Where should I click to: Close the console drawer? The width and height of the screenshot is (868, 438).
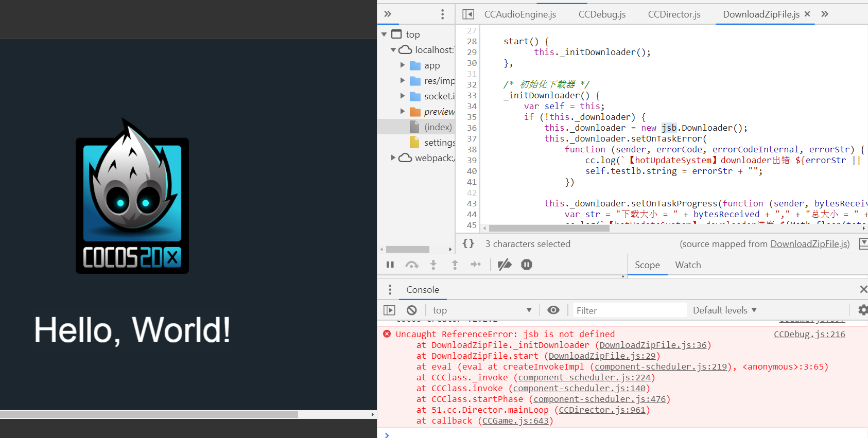tap(863, 290)
